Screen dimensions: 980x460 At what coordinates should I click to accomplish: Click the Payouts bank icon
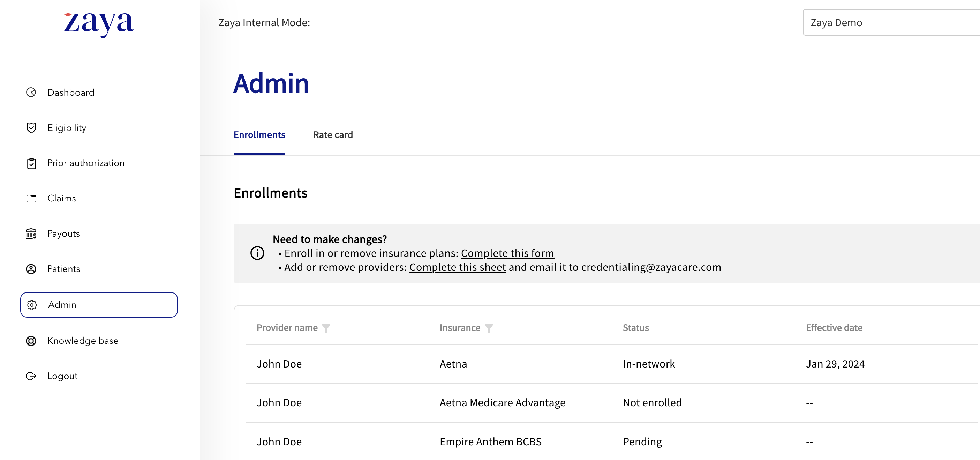point(31,233)
